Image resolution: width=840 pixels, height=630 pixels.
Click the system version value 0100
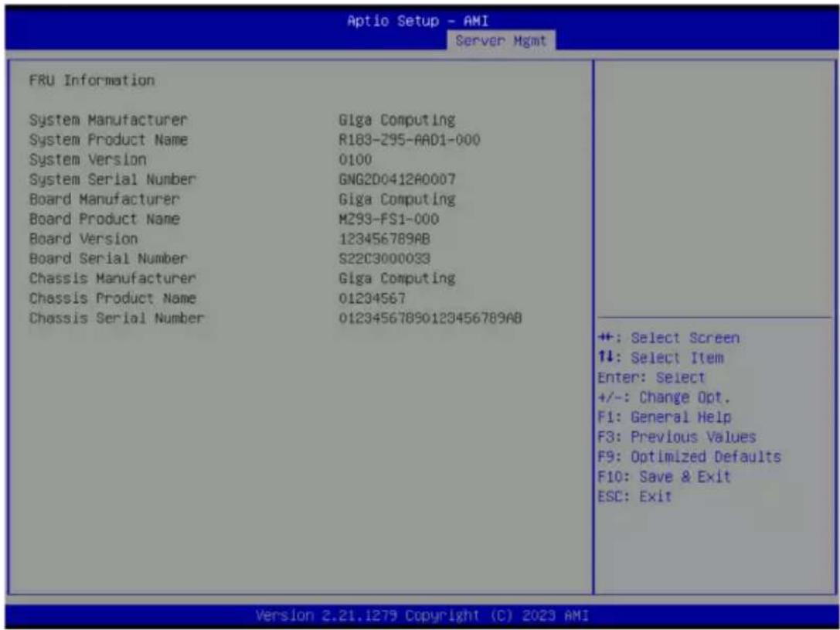(355, 159)
